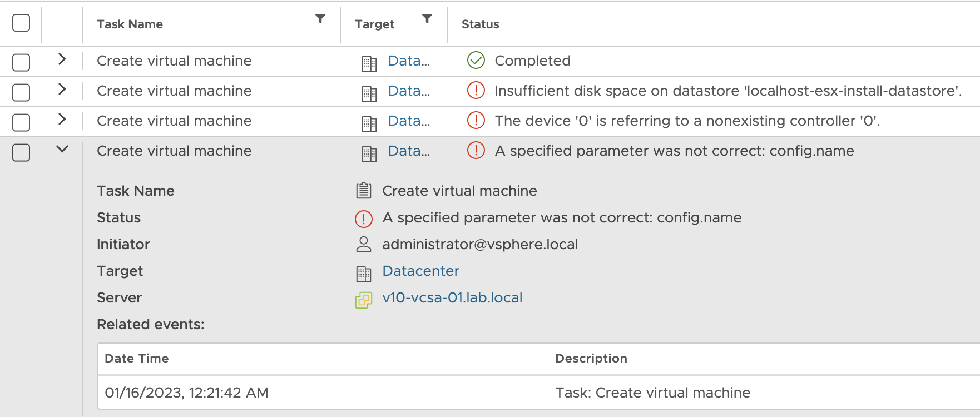The height and width of the screenshot is (417, 980).
Task: Check the box for the Insufficient disk space task
Action: tap(21, 92)
